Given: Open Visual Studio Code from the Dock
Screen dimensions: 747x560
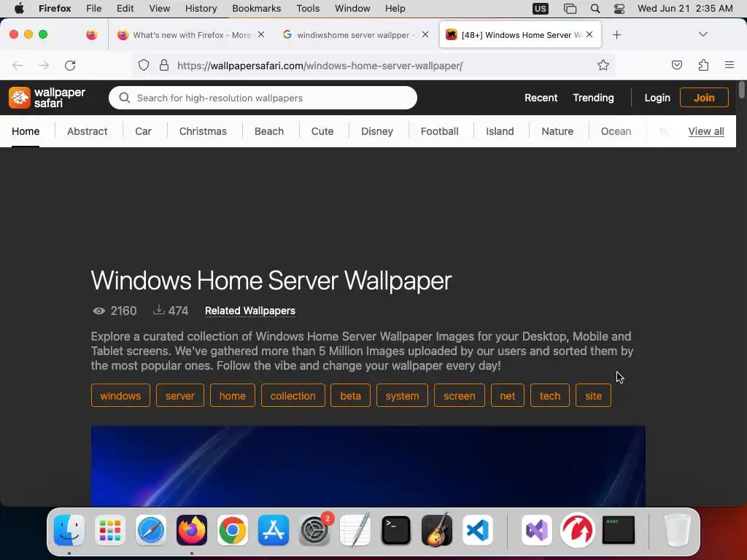Looking at the screenshot, I should [477, 530].
